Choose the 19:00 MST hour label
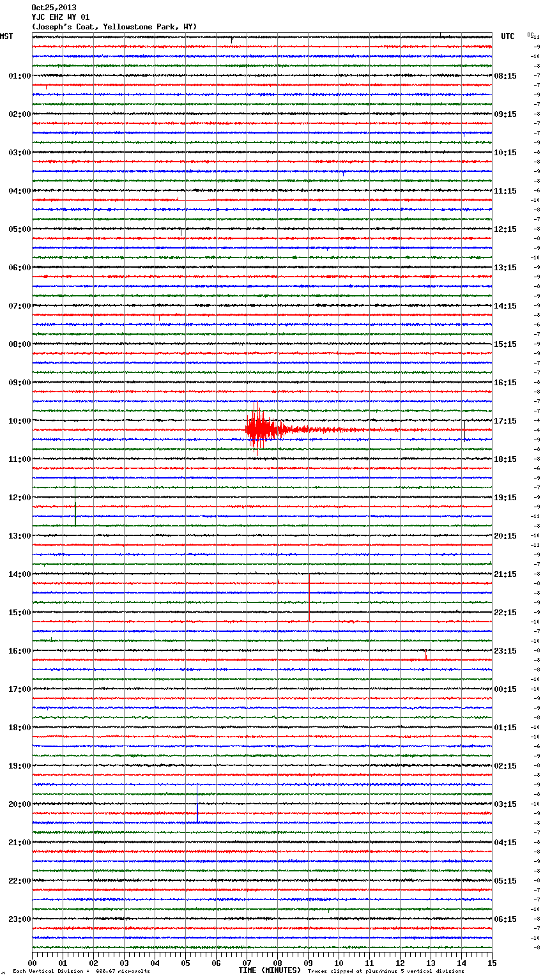The height and width of the screenshot is (980, 543). (x=20, y=766)
